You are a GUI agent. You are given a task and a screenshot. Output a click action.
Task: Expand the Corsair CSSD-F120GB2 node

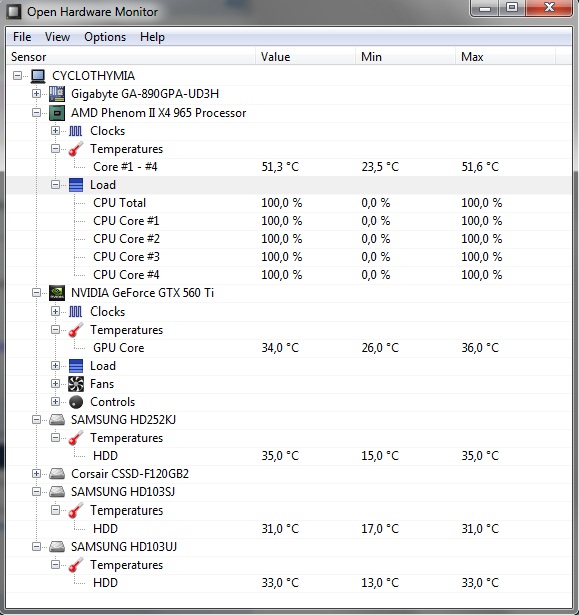(36, 474)
